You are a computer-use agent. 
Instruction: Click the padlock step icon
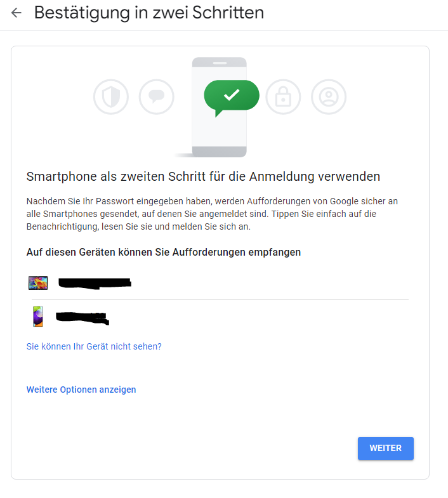[x=283, y=97]
